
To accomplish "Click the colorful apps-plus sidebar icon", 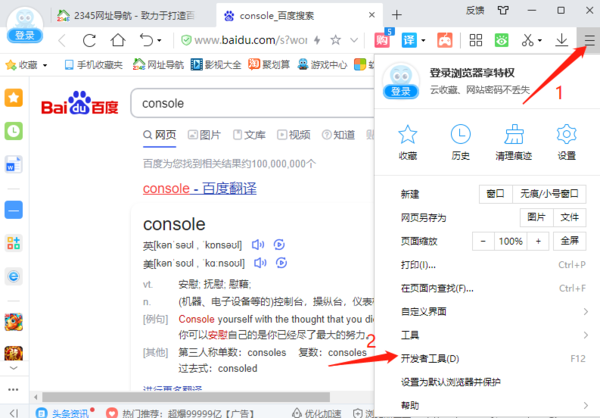I will (13, 243).
